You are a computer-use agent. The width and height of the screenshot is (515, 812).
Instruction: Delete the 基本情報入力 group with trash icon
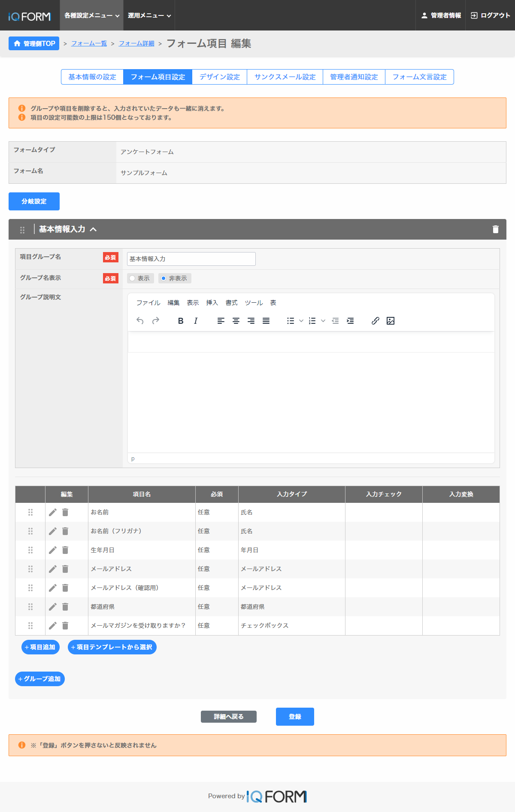coord(495,229)
